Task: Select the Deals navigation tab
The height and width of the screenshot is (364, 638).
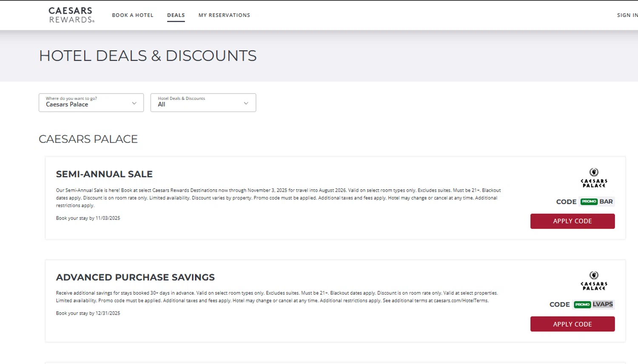Action: pos(176,15)
